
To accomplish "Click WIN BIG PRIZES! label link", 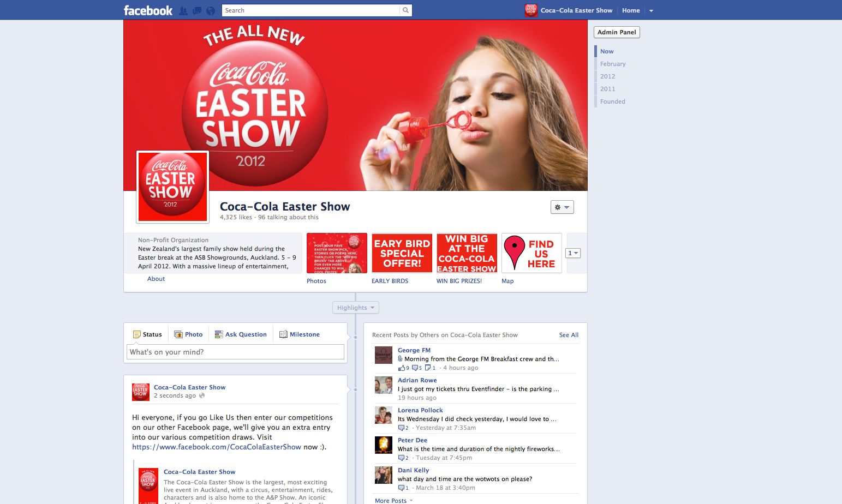I will point(459,281).
